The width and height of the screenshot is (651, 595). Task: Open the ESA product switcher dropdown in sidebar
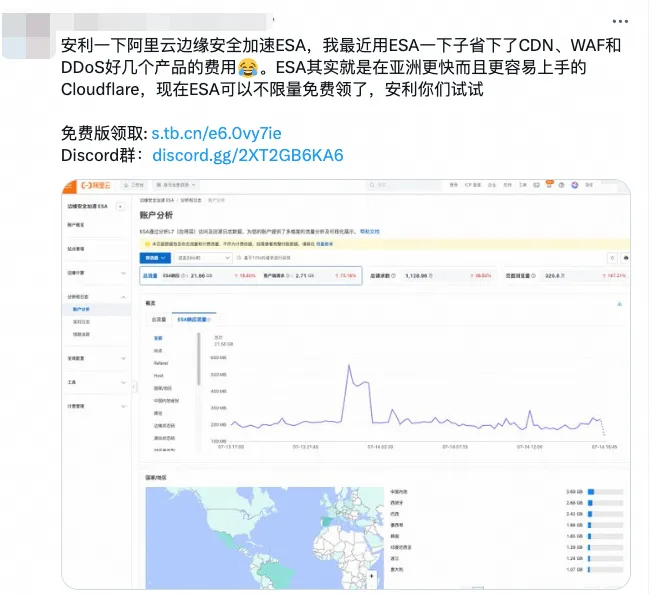click(x=120, y=206)
